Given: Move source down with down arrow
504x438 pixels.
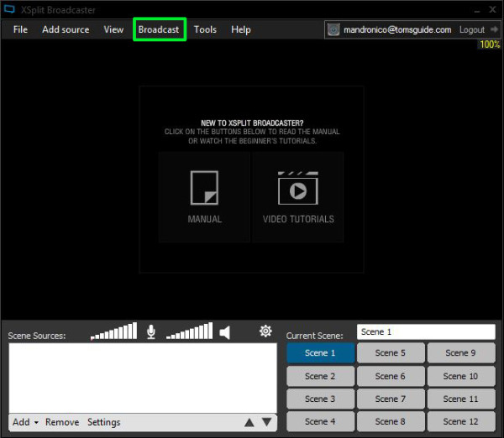Looking at the screenshot, I should [267, 422].
